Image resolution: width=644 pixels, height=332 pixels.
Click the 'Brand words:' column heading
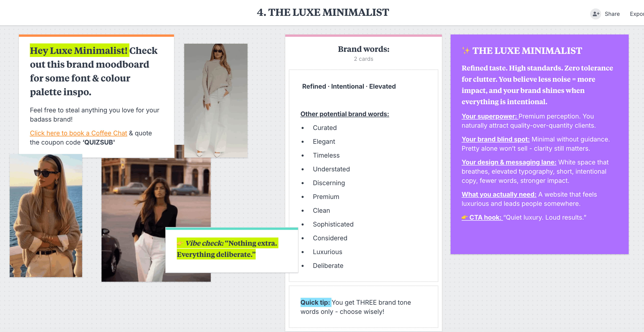point(363,49)
